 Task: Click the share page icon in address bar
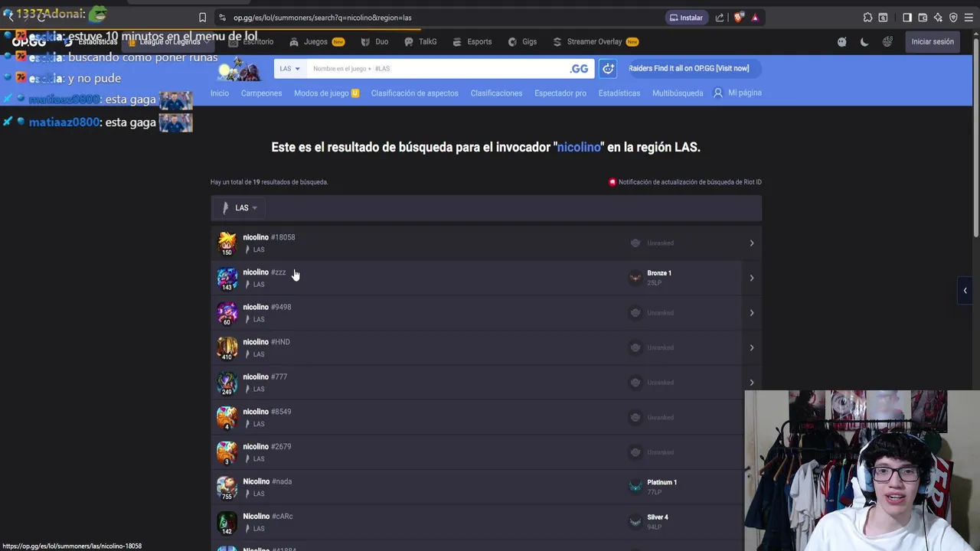pos(720,18)
